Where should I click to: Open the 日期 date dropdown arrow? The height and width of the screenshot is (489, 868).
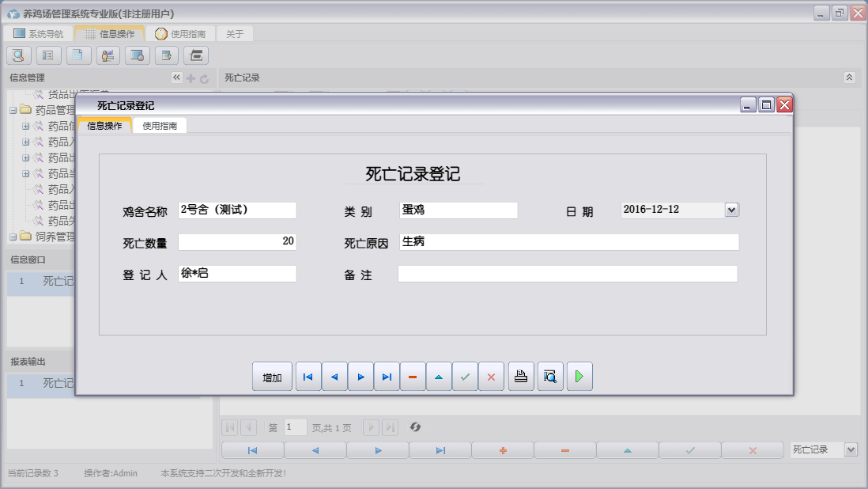(731, 210)
